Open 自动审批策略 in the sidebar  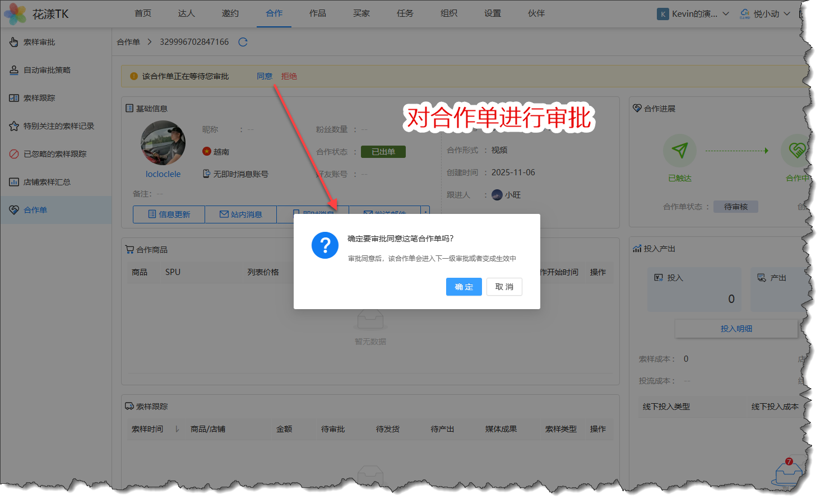pyautogui.click(x=47, y=70)
